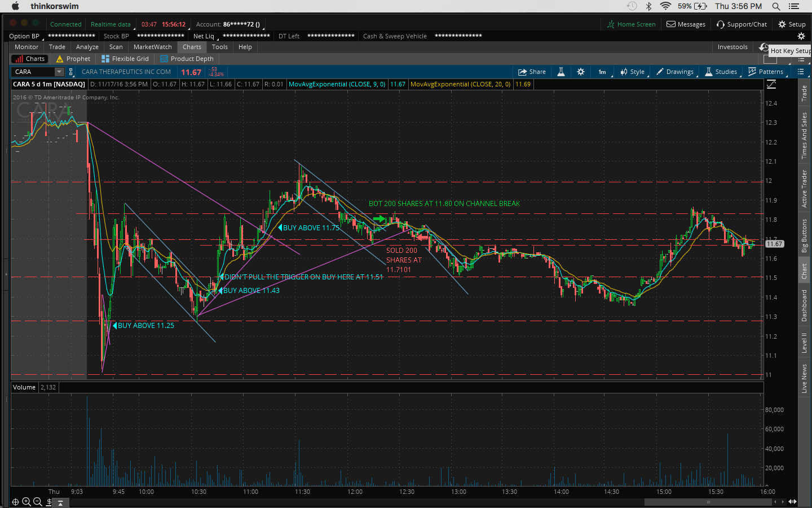Switch to the Scan tab

(x=116, y=47)
